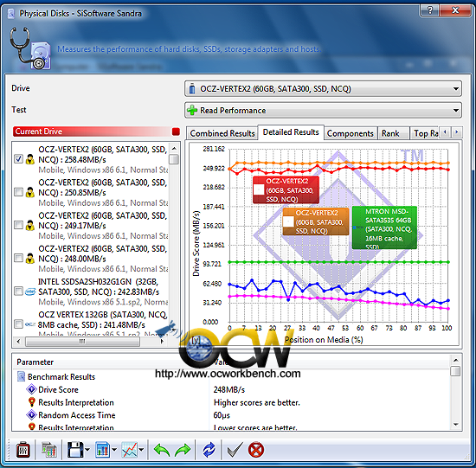Click the 60µs random access value

pyautogui.click(x=222, y=415)
